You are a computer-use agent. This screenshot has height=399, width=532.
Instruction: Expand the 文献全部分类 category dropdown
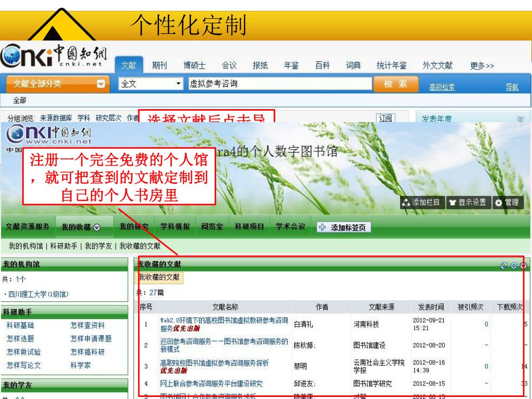pyautogui.click(x=101, y=84)
